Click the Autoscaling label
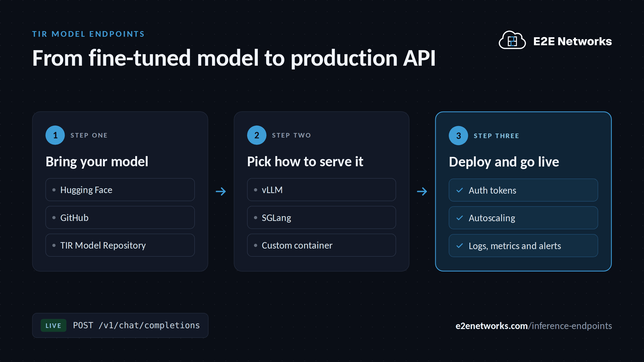Screen dimensions: 644x362 click(492, 218)
